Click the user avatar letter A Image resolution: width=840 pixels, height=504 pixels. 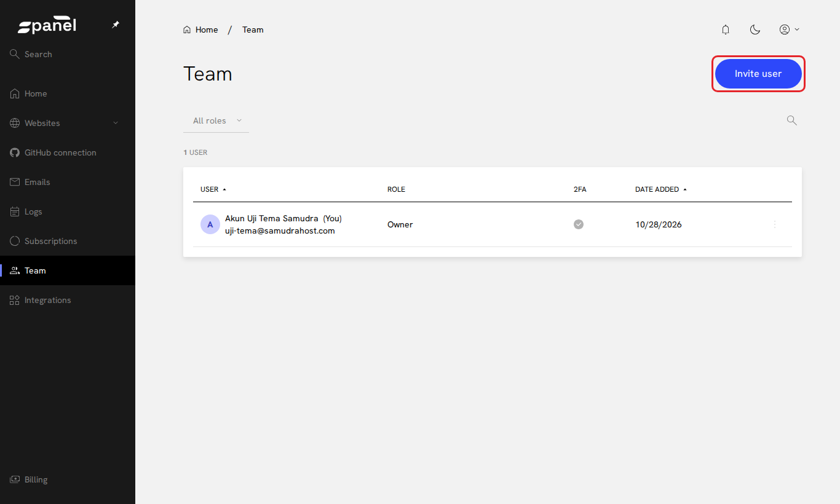[210, 224]
